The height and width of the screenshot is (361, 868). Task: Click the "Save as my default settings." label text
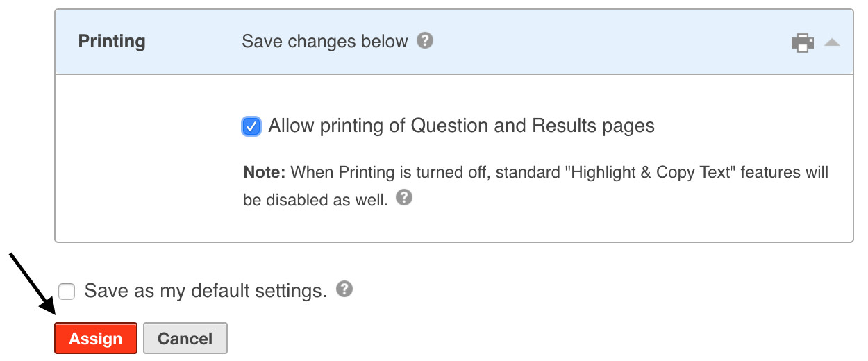pyautogui.click(x=206, y=290)
